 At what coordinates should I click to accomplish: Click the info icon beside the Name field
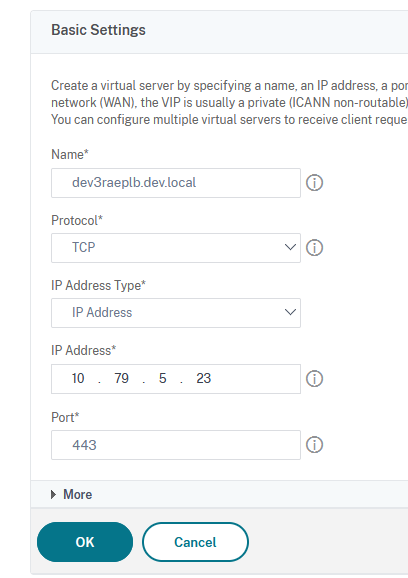[x=314, y=183]
